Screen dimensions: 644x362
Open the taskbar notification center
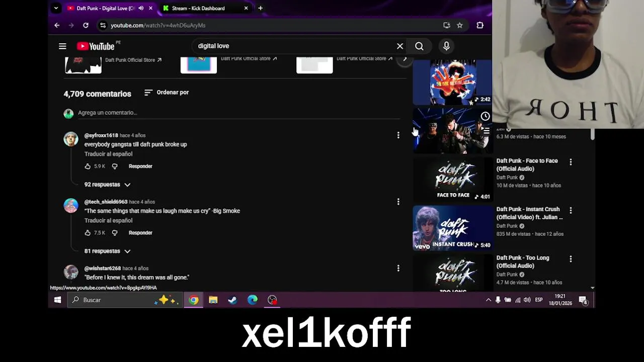click(583, 300)
